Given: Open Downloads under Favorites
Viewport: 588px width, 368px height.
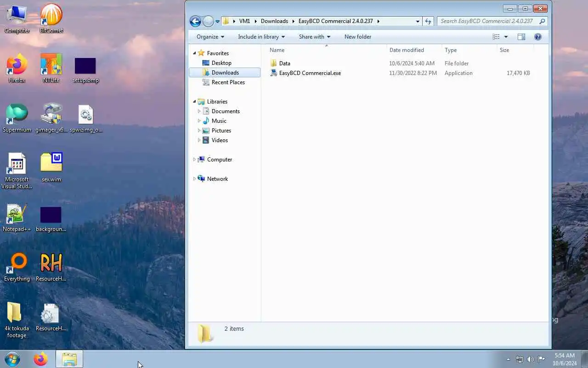Looking at the screenshot, I should (x=225, y=73).
